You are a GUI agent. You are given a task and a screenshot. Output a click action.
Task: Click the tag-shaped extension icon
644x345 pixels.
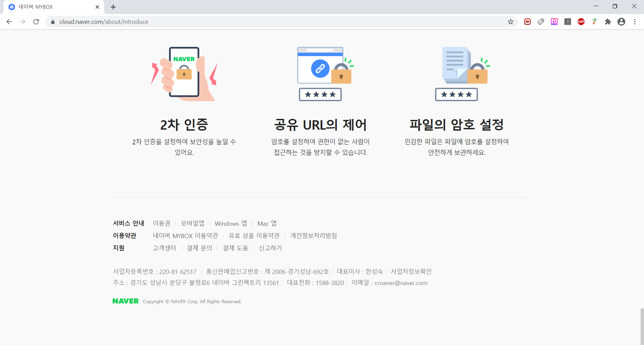pyautogui.click(x=541, y=22)
